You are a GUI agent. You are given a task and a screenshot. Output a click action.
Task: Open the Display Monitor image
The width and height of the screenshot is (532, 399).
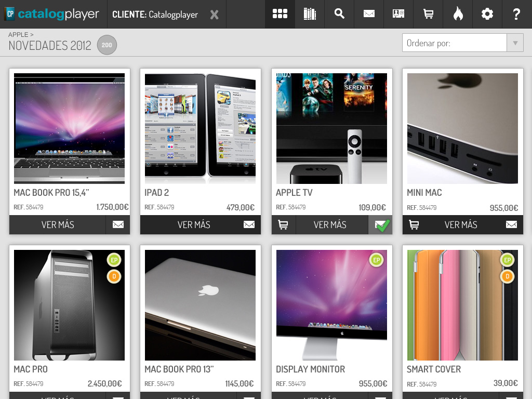tap(331, 305)
